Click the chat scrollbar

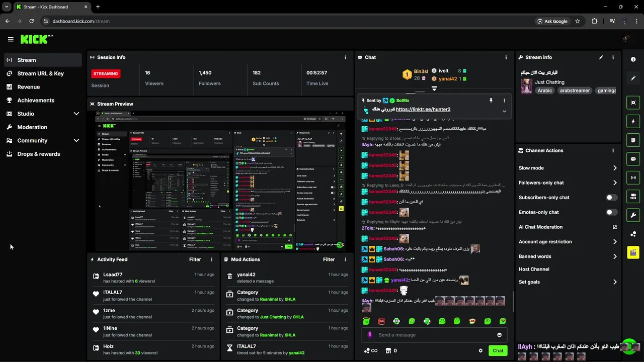tap(513, 302)
